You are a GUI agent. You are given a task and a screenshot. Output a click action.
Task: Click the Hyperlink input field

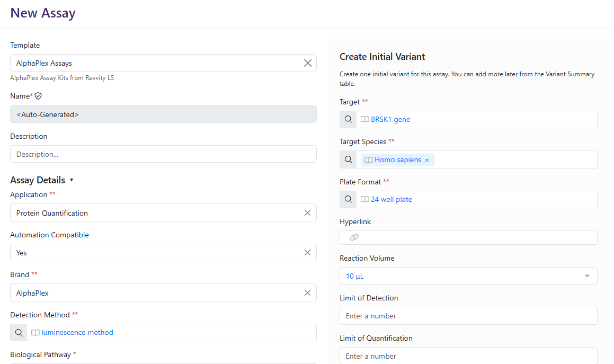tap(468, 237)
